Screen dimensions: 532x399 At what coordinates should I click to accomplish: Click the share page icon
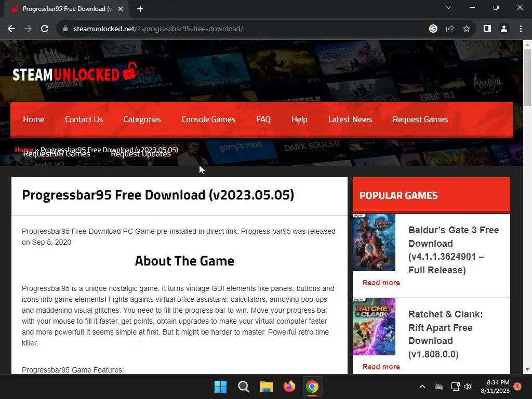(x=450, y=29)
